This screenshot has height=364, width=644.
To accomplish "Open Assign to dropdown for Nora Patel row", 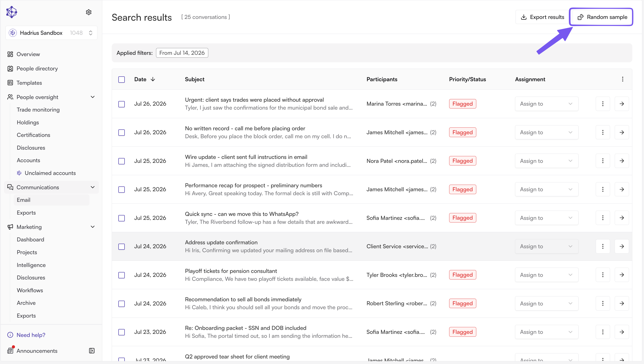I will tap(546, 161).
